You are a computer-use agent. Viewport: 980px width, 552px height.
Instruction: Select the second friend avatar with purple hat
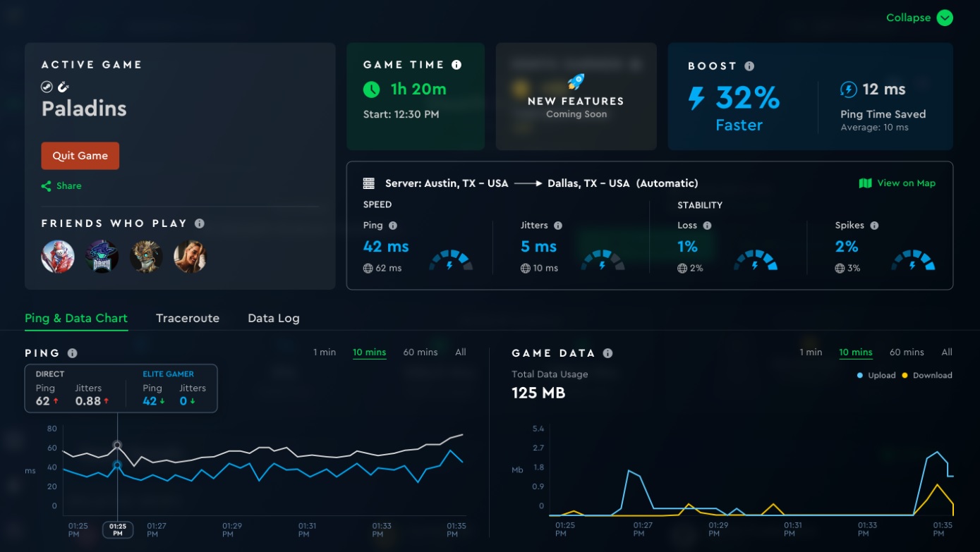click(102, 257)
